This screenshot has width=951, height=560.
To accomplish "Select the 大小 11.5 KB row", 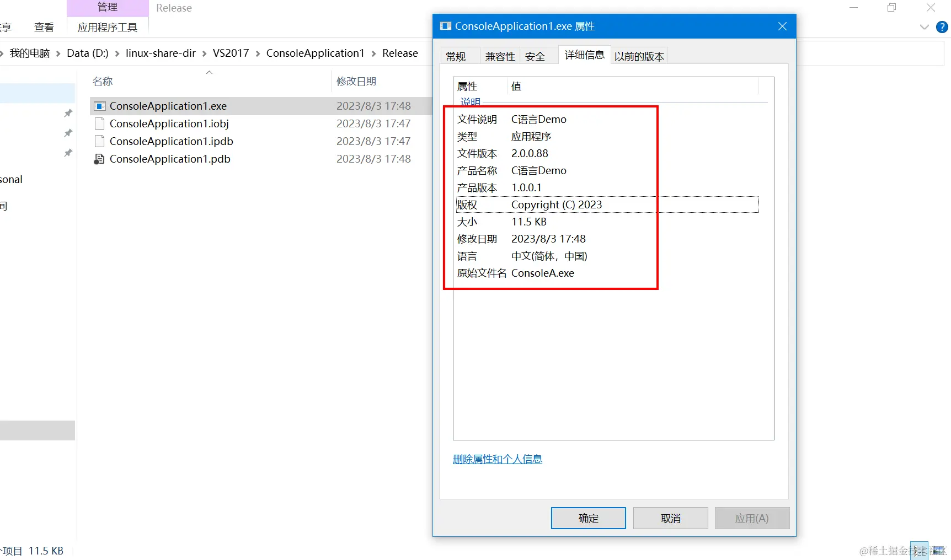I will point(607,222).
